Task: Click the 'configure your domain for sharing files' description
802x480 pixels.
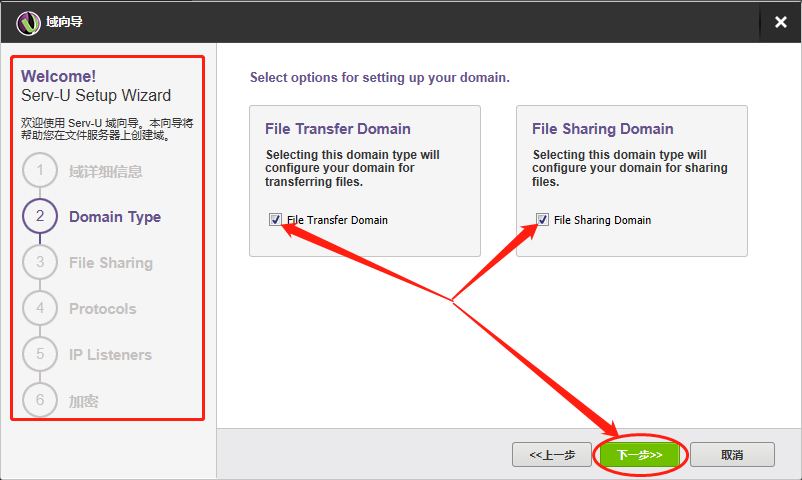Action: pos(630,168)
